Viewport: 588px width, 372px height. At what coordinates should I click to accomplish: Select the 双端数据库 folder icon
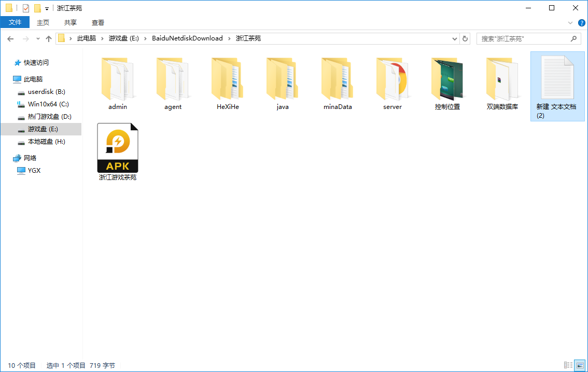[502, 78]
